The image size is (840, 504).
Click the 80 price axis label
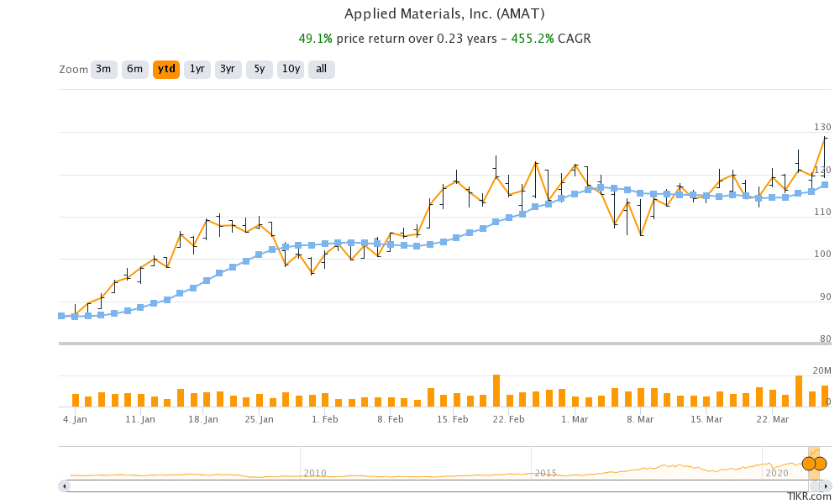pos(826,339)
